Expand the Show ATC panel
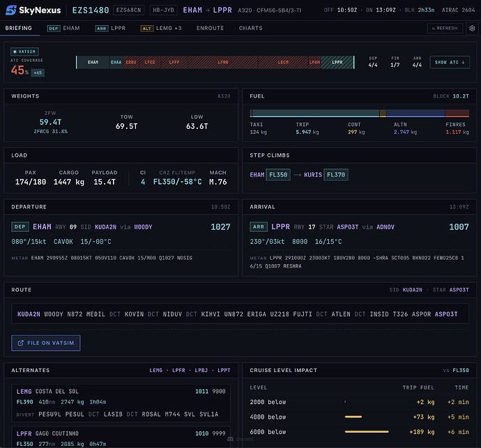Screen dimensions: 481x448 point(450,62)
